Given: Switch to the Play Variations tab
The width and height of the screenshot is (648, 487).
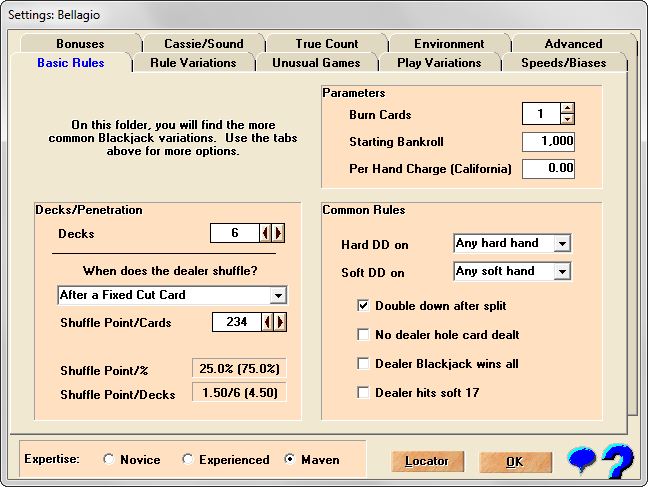Looking at the screenshot, I should click(439, 63).
